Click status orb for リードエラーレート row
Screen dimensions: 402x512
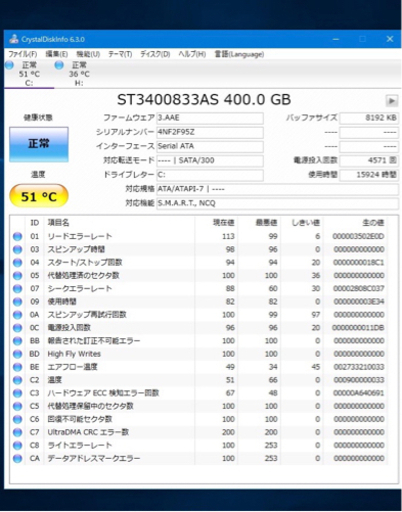point(17,236)
